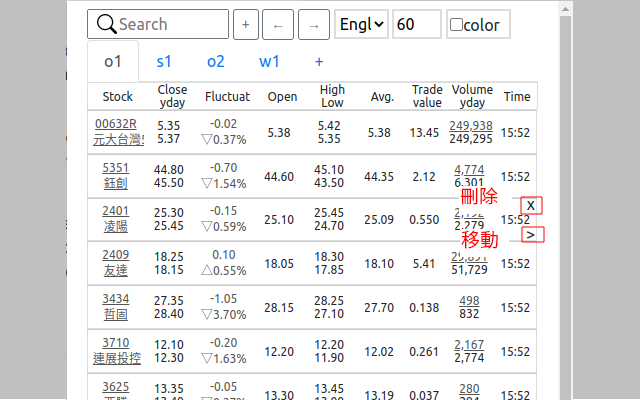640x400 pixels.
Task: Switch to the s1 tab
Action: coord(164,62)
